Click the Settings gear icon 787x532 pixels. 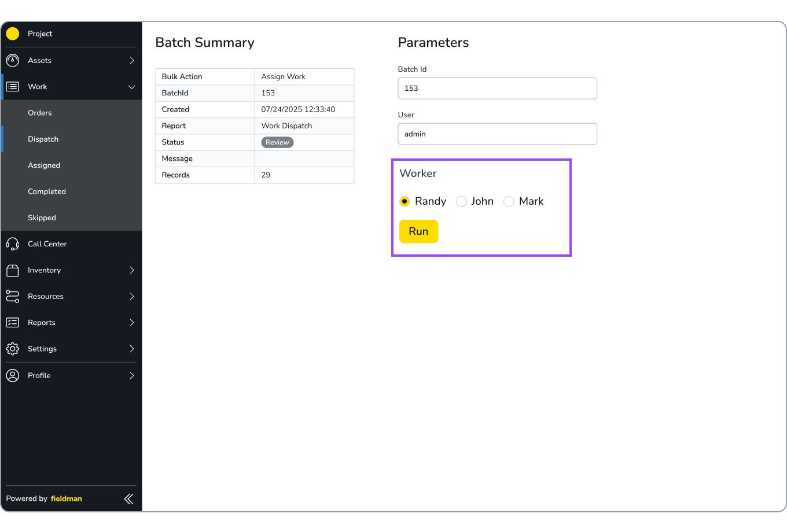click(x=12, y=349)
